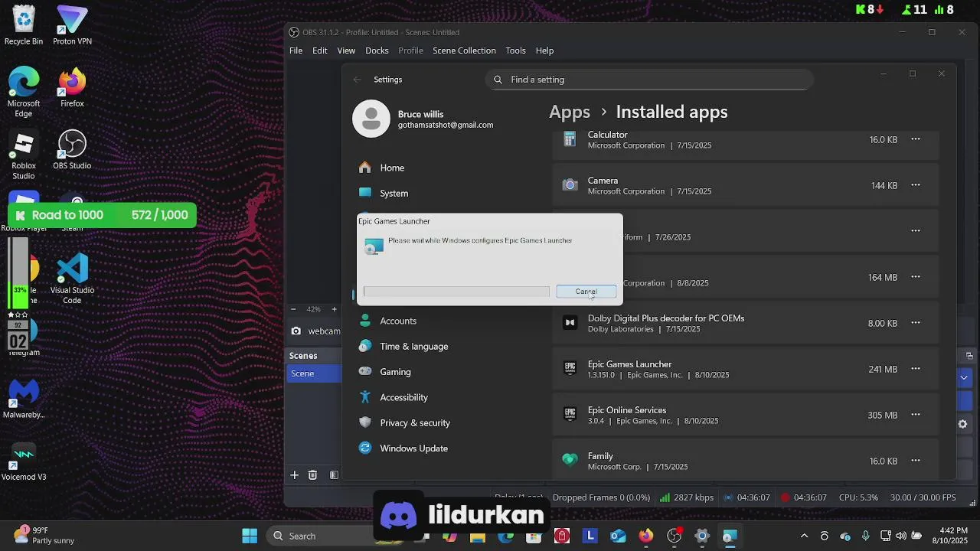Select the Epic Online Services app entry

pos(745,415)
